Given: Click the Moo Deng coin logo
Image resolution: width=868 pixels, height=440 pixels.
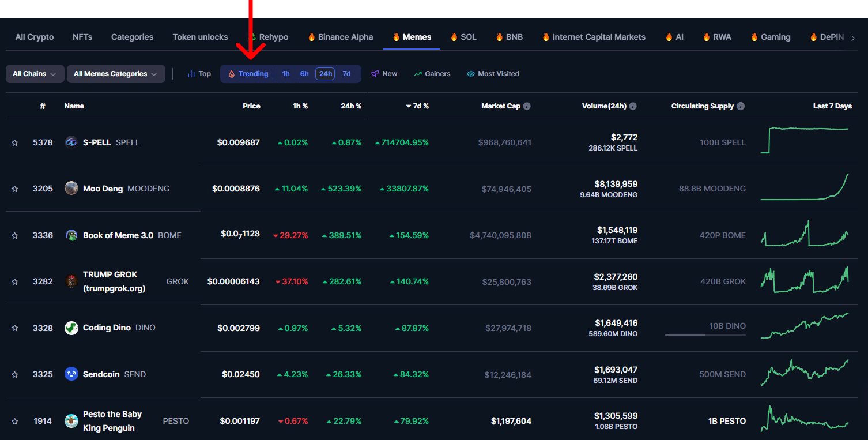Looking at the screenshot, I should coord(71,189).
